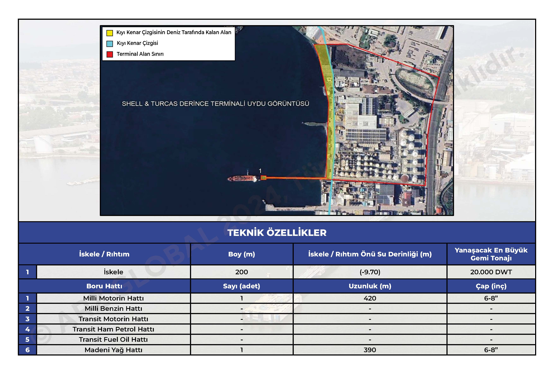Screen dimensions: 554x392
Task: Click the red legend color square
Action: coord(110,54)
